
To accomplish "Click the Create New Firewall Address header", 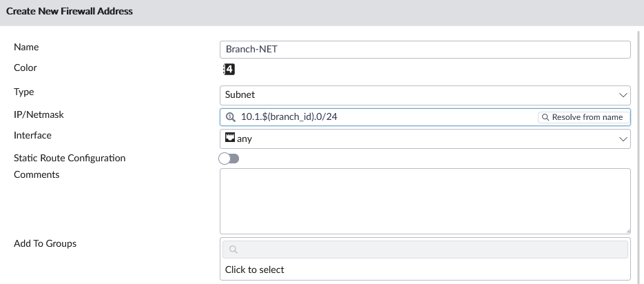I will (x=70, y=12).
